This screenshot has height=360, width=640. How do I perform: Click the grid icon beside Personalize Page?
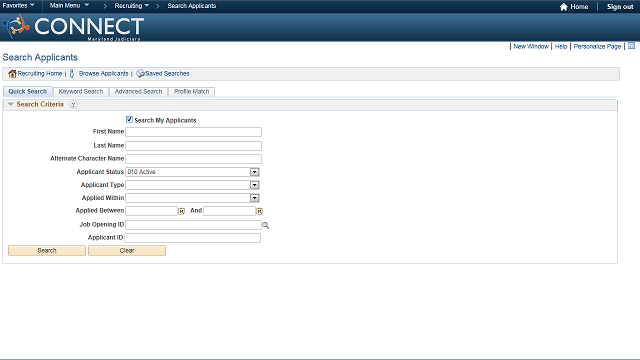pyautogui.click(x=631, y=46)
